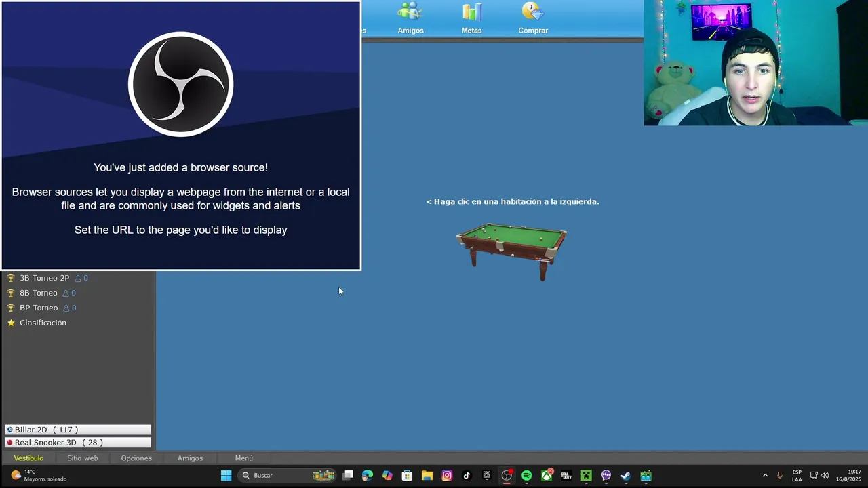Open the volume speaker tray icon
Screen dimensions: 868x488
[x=825, y=476]
